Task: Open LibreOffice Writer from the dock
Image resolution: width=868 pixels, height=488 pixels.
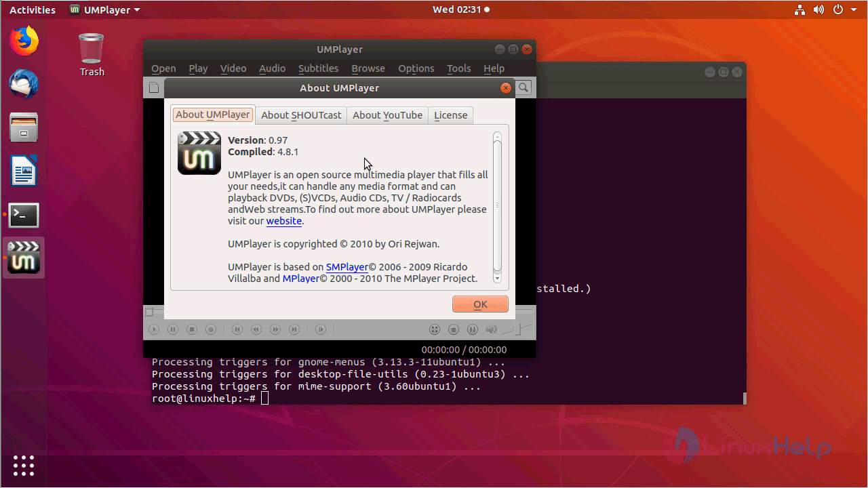Action: tap(24, 171)
